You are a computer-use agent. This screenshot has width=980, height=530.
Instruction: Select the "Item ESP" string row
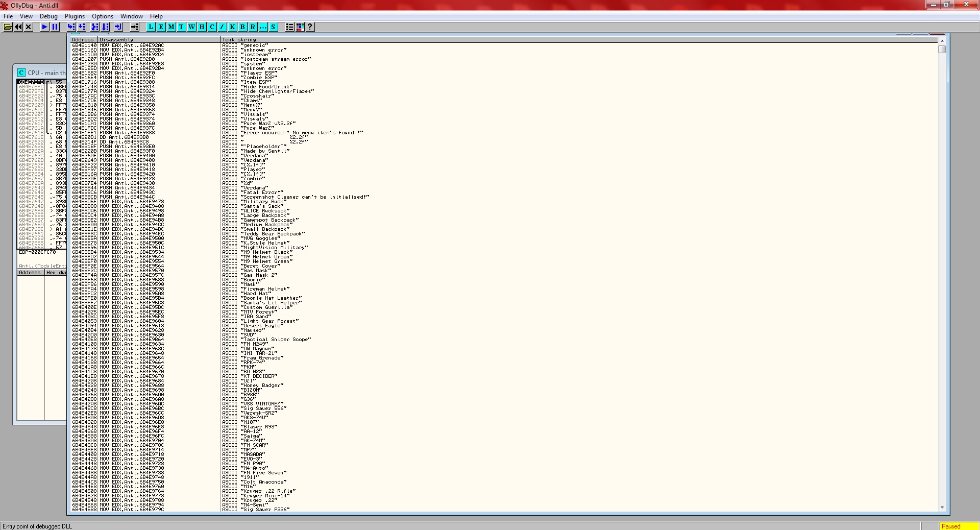click(504, 82)
